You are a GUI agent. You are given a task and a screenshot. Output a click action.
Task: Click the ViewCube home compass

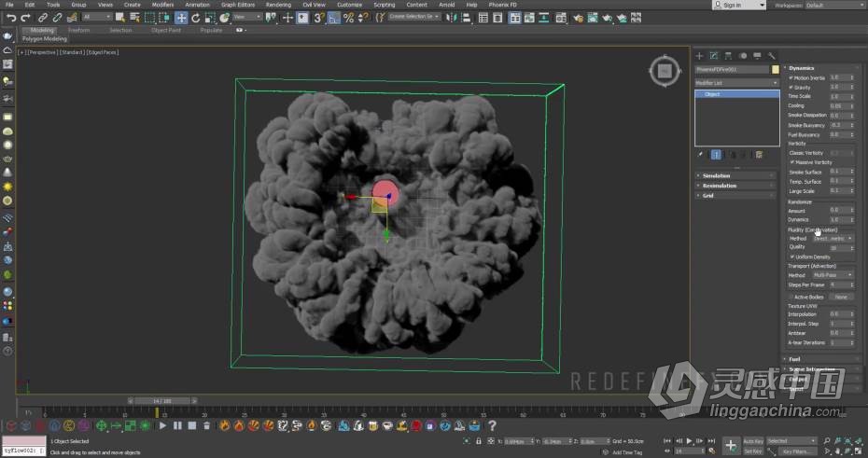tap(665, 70)
